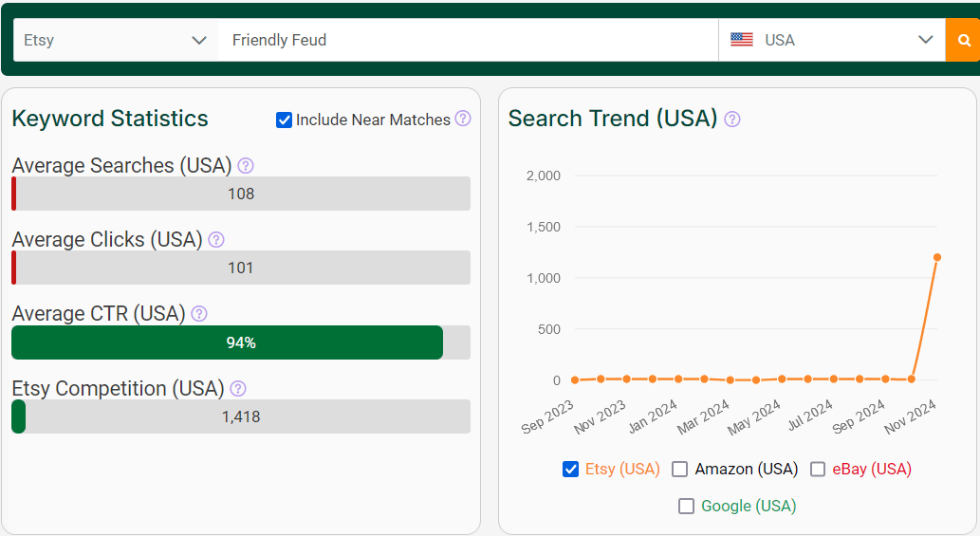Click the 500 y-axis label

548,329
